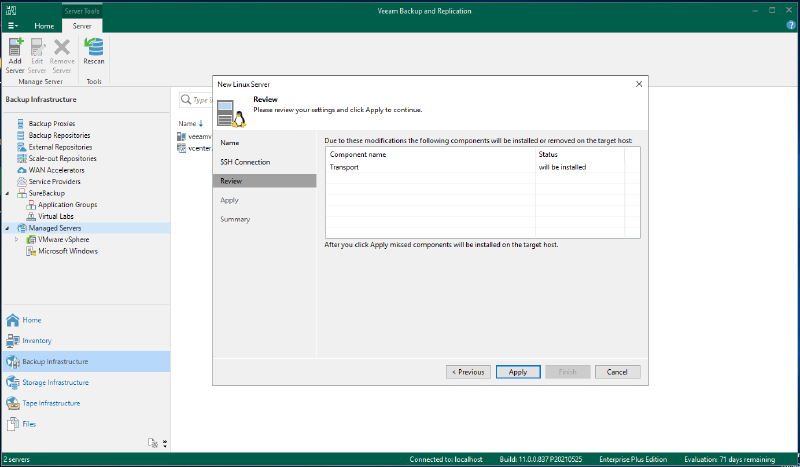Open the main hamburger menu
The width and height of the screenshot is (800, 467).
pyautogui.click(x=13, y=26)
